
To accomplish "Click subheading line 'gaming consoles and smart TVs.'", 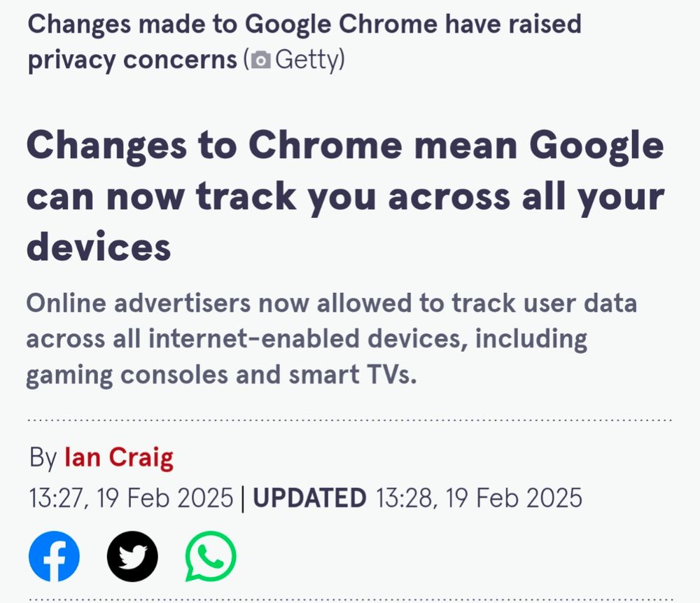I will point(221,375).
